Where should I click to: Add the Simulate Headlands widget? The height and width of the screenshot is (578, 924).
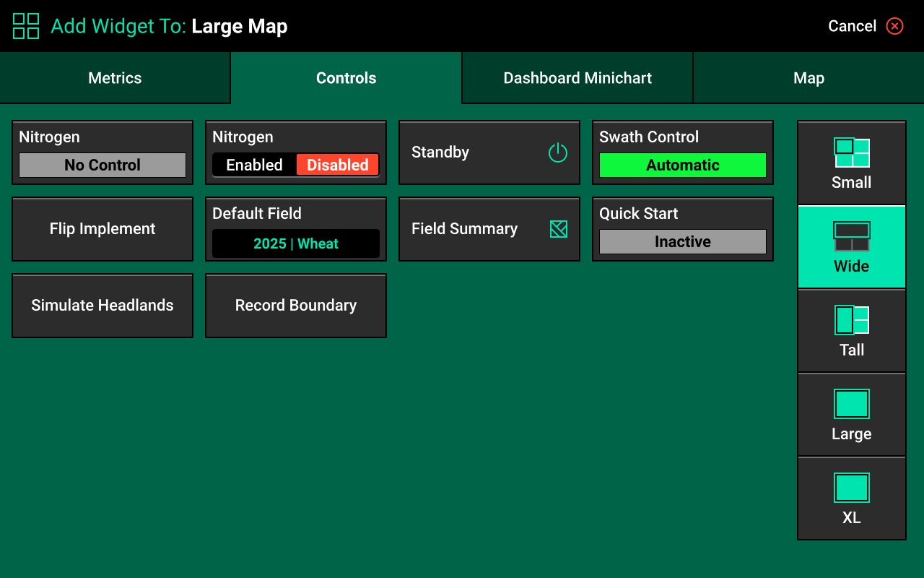click(x=103, y=306)
